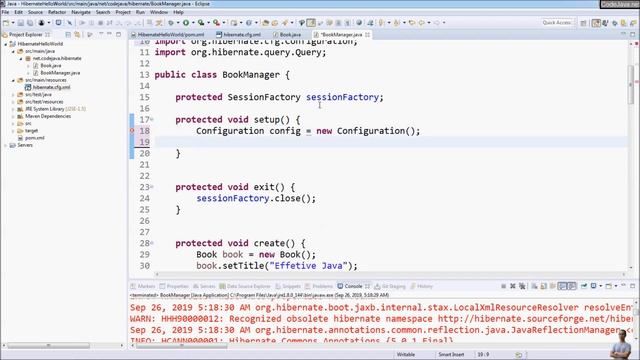Image resolution: width=640 pixels, height=360 pixels.
Task: Collapse the src/main/java folder
Action: pyautogui.click(x=13, y=51)
